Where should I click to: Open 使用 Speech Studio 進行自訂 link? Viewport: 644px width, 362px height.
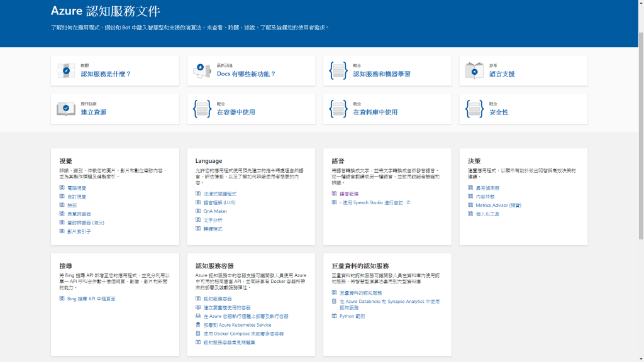coord(371,202)
